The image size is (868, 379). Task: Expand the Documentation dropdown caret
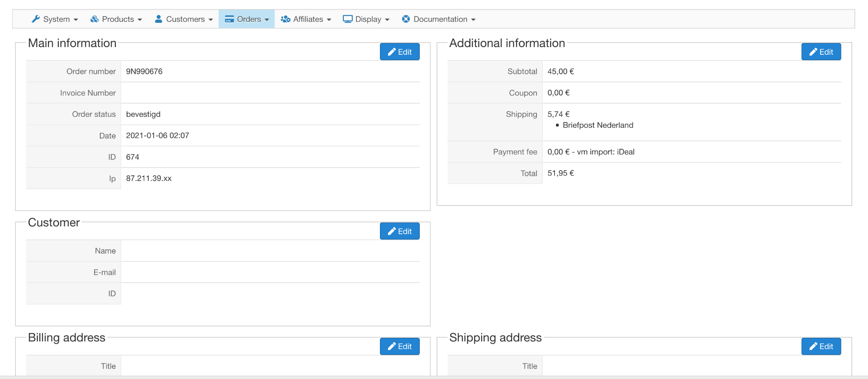pos(473,19)
